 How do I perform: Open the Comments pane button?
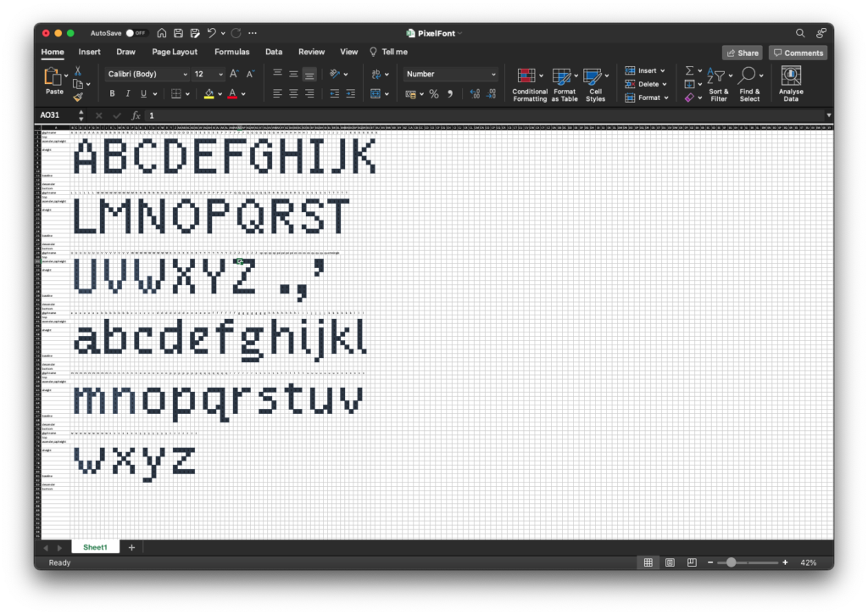coord(798,53)
